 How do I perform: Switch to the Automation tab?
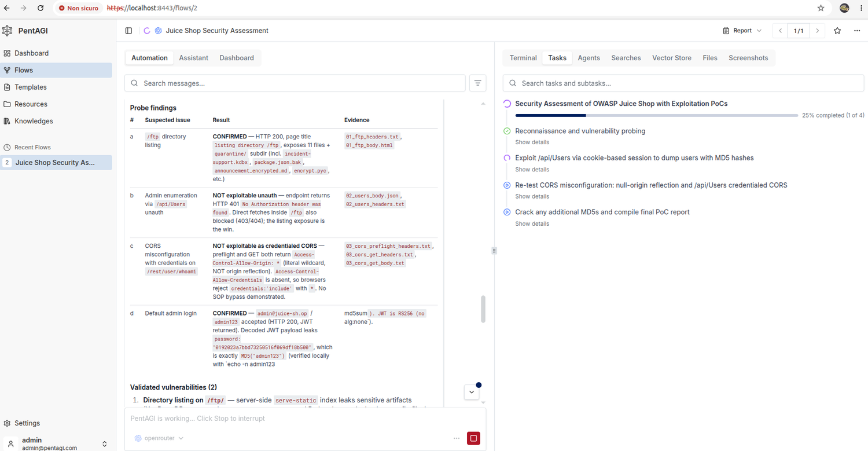coord(149,58)
